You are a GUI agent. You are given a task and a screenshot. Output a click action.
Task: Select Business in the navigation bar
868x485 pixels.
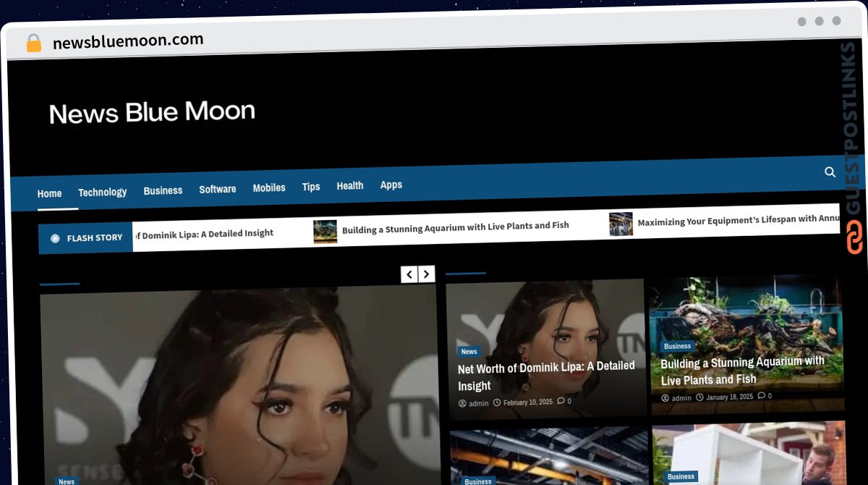(163, 190)
